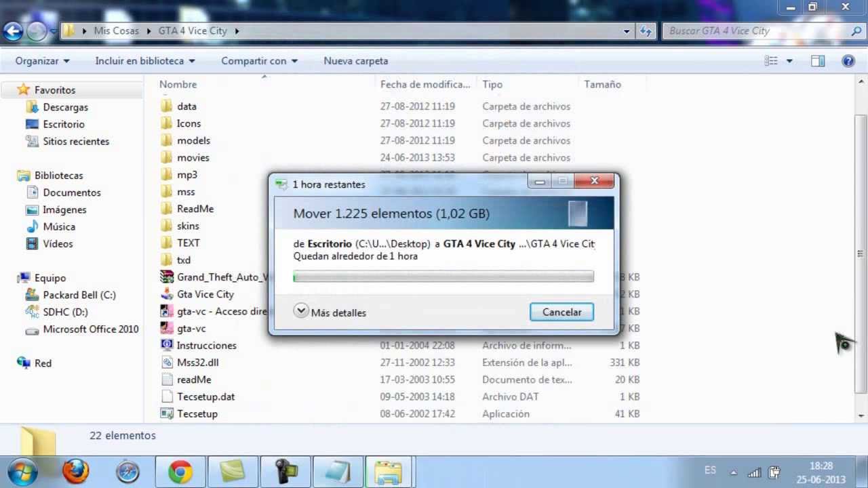This screenshot has width=868, height=488.
Task: Select Favoritos in navigation pane
Action: [x=55, y=90]
